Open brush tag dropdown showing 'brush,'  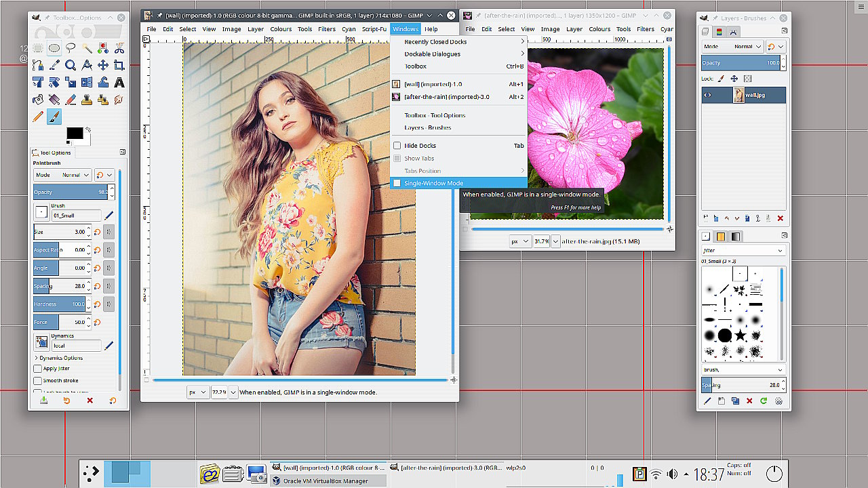743,370
